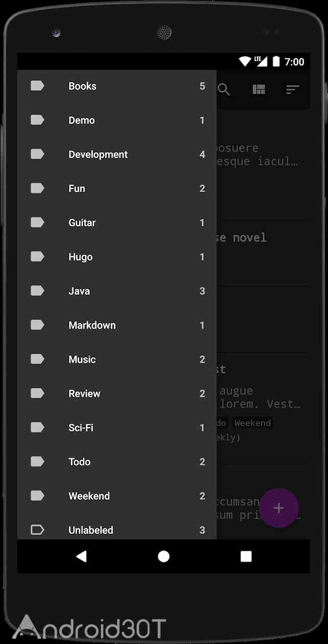
Task: Open the partially visible novel note card
Action: point(263,253)
